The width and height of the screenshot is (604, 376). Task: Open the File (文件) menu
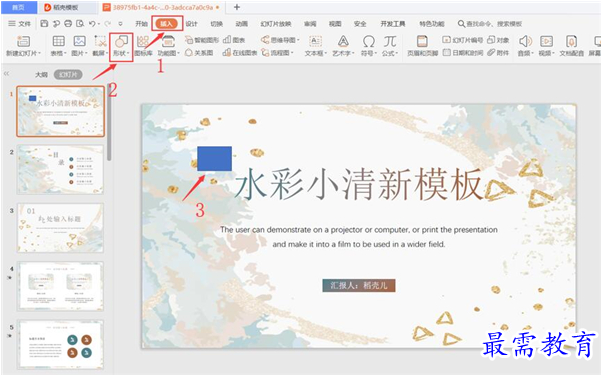(x=20, y=24)
